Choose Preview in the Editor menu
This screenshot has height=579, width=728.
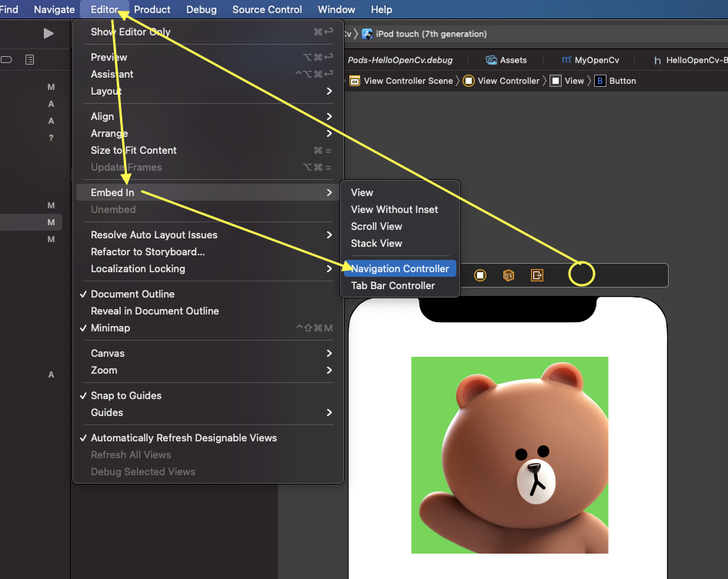point(209,57)
